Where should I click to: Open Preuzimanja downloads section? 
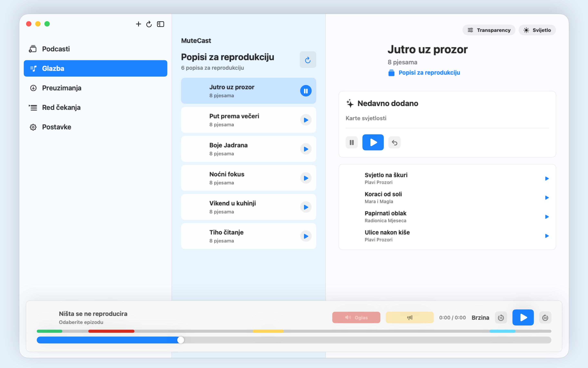click(x=96, y=88)
